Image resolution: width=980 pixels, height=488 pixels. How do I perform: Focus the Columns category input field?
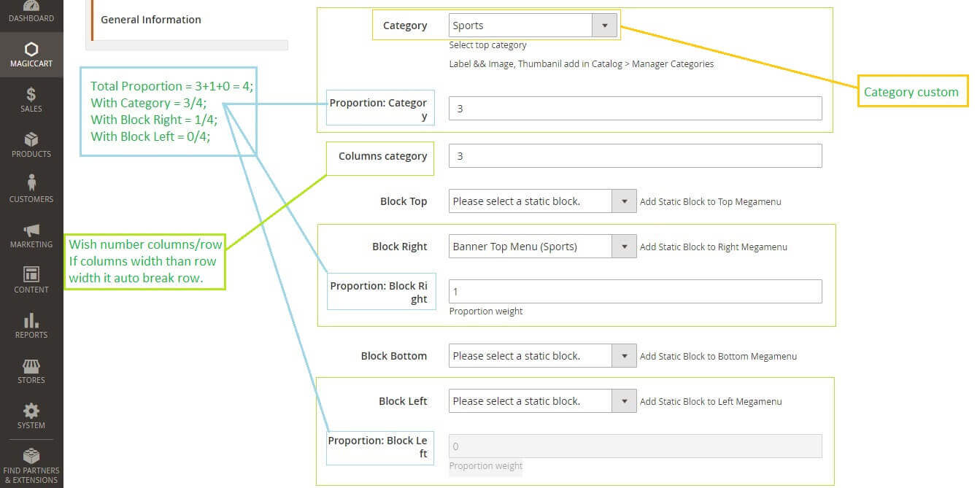(635, 156)
